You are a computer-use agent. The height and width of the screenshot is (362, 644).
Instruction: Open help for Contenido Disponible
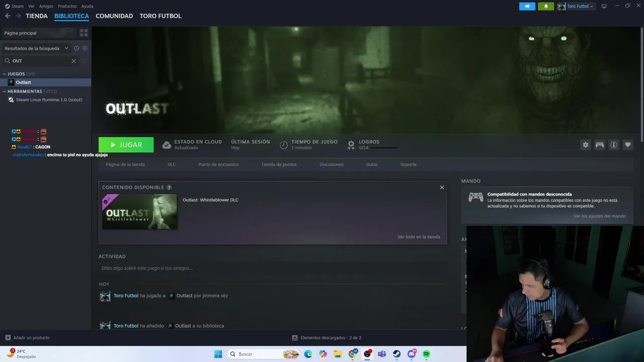(x=169, y=188)
